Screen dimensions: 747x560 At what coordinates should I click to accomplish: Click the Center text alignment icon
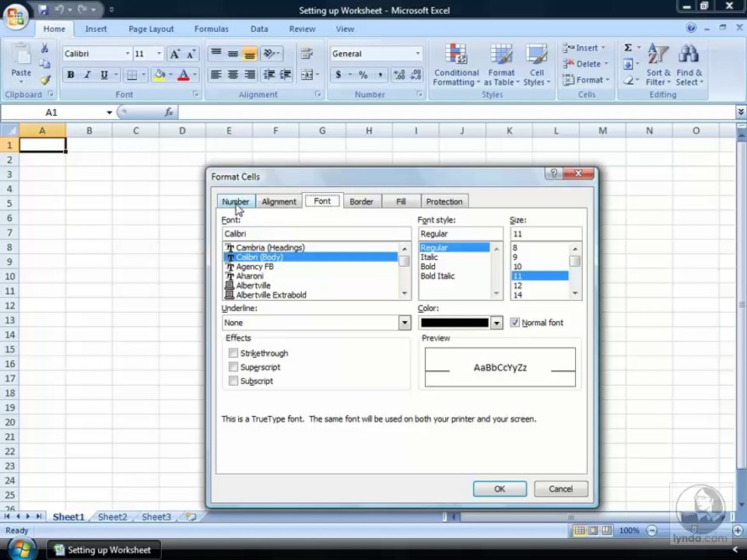(x=233, y=75)
